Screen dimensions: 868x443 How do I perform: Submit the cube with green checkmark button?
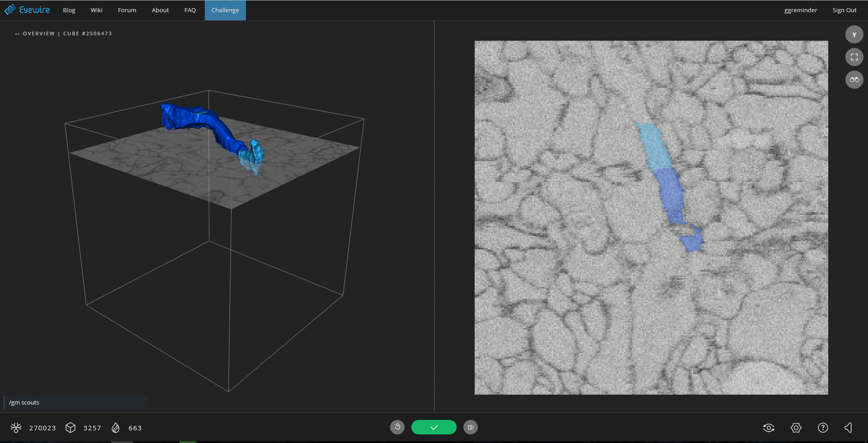click(434, 427)
